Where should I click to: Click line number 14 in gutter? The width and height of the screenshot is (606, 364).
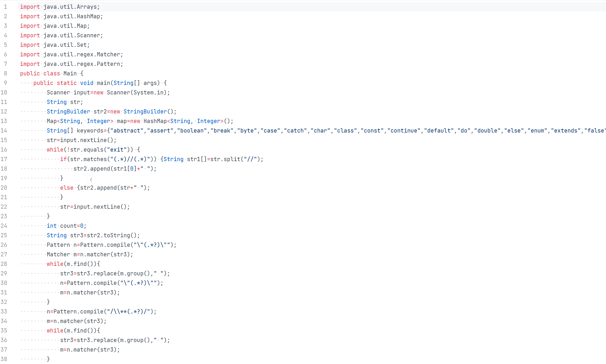click(4, 131)
